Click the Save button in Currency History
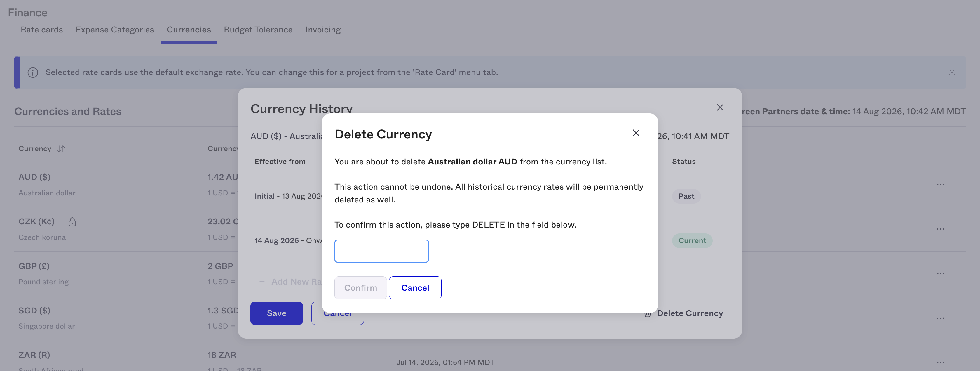 [x=277, y=313]
